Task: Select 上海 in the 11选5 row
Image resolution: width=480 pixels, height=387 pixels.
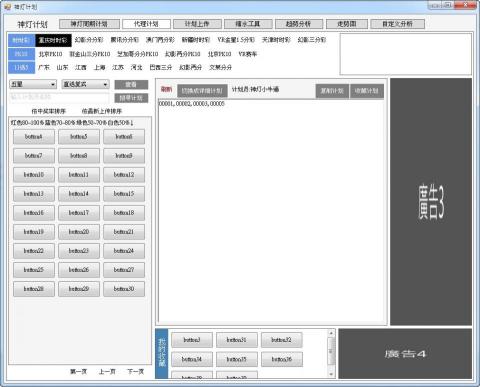Action: [100, 68]
